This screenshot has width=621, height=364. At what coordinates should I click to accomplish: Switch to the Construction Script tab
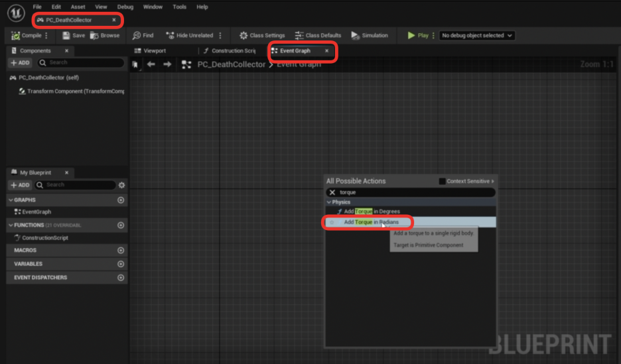[x=230, y=50]
